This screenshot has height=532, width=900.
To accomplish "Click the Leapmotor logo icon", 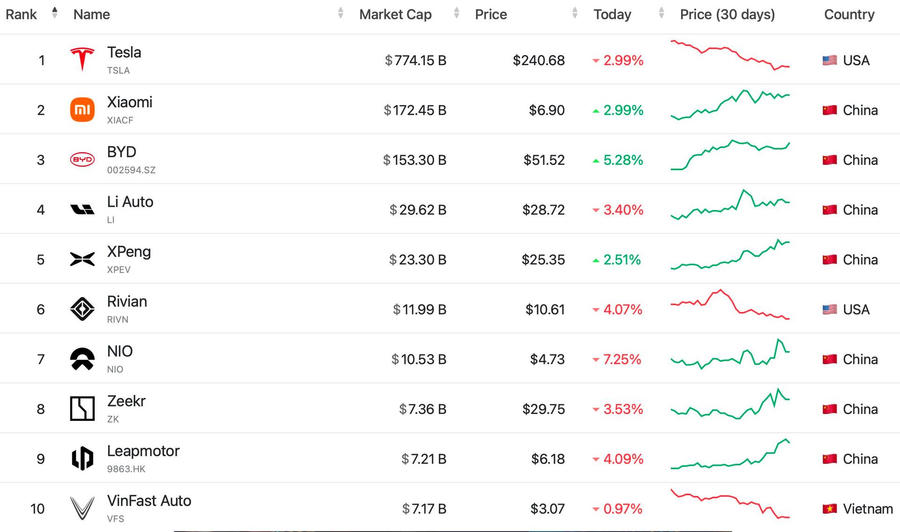I will [82, 459].
